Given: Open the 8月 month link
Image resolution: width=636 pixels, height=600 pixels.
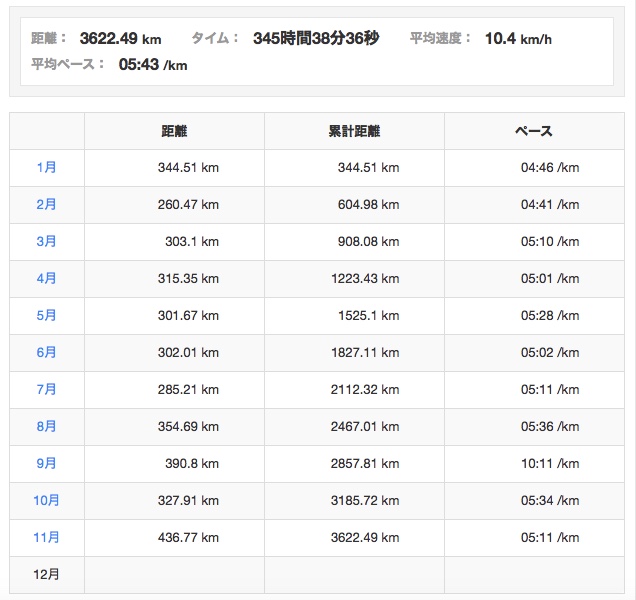Looking at the screenshot, I should (x=46, y=426).
